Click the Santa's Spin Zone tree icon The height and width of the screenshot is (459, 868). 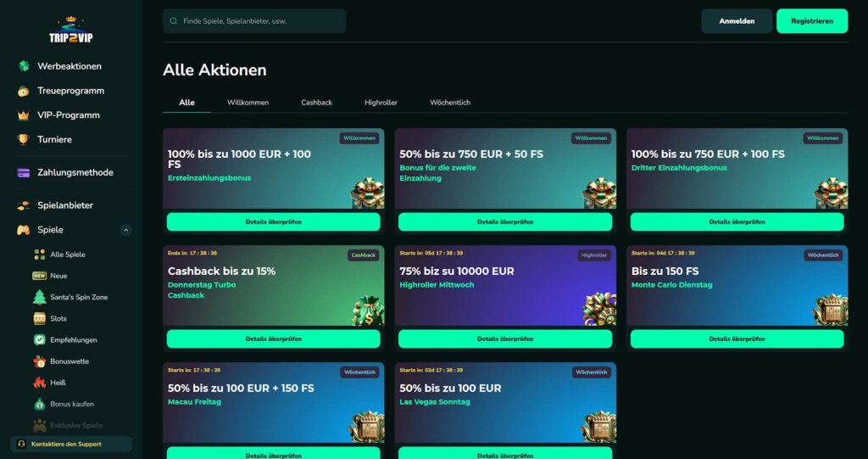tap(39, 297)
